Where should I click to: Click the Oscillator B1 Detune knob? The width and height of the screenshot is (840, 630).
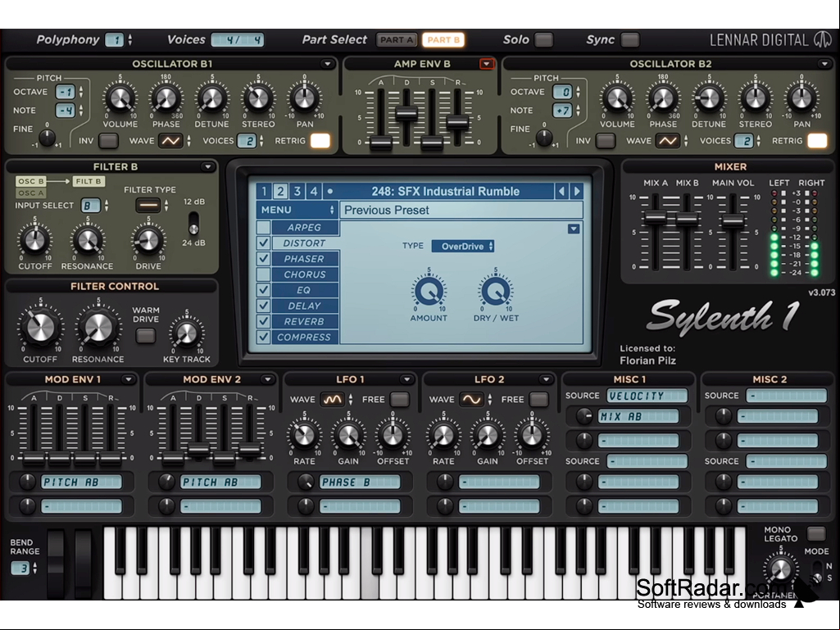211,98
